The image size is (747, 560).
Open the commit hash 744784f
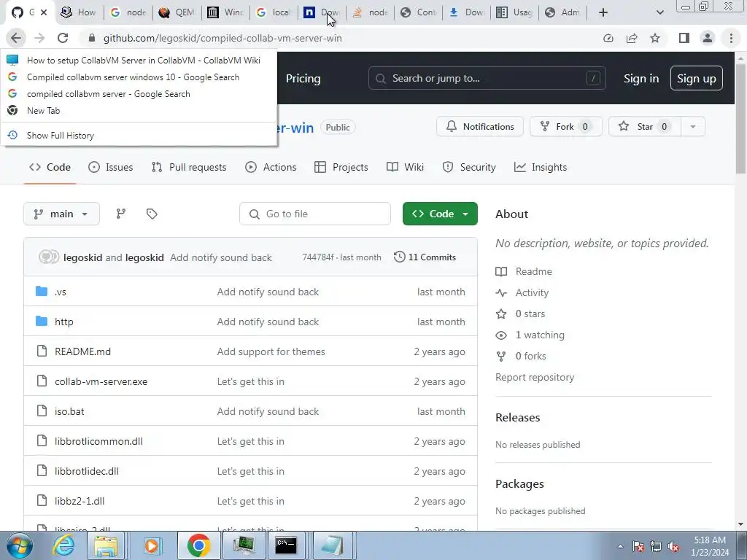318,257
